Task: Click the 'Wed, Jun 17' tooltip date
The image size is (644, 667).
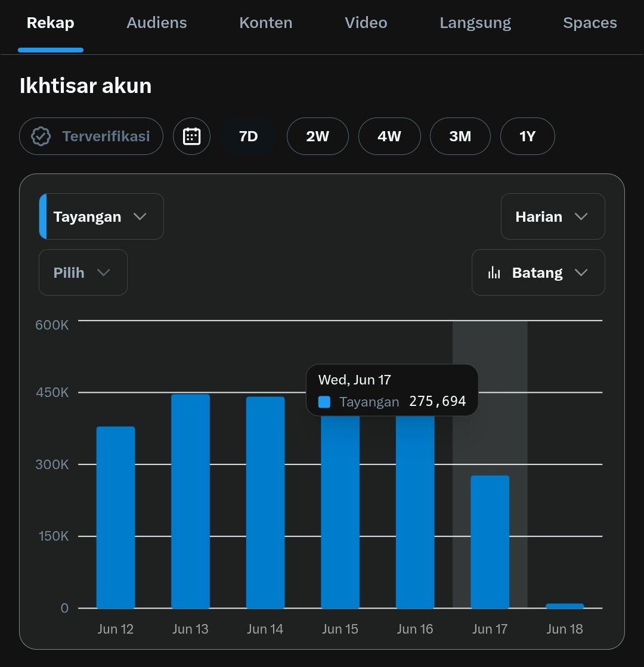Action: click(355, 380)
